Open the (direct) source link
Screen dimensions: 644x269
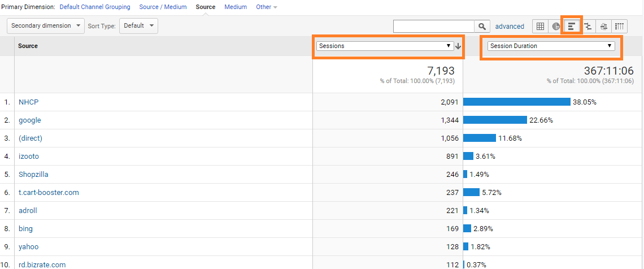(31, 138)
